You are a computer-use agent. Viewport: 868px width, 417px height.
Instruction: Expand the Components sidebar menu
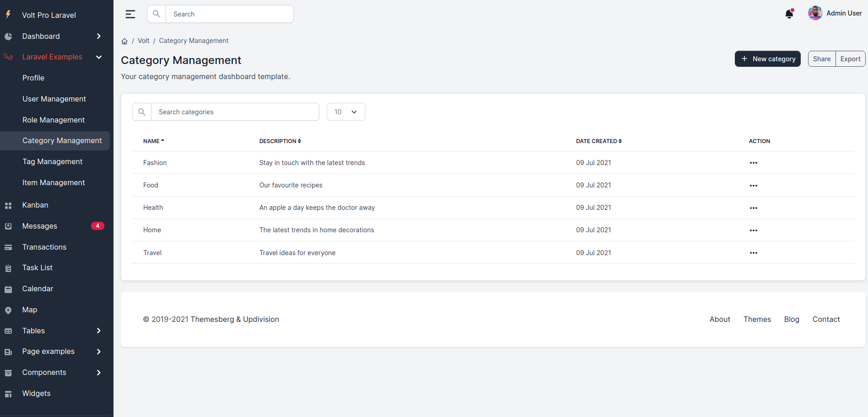(98, 372)
